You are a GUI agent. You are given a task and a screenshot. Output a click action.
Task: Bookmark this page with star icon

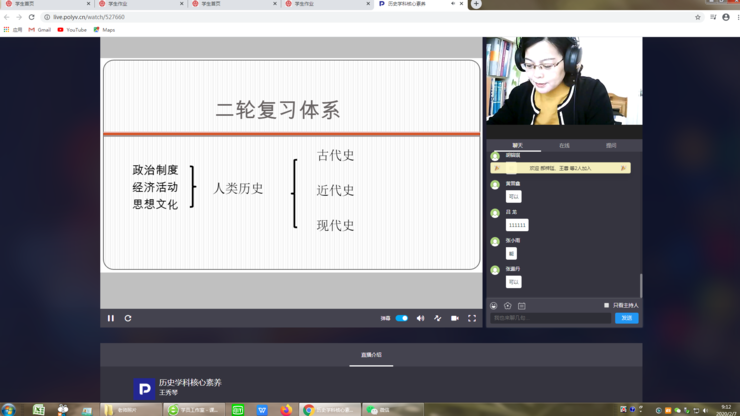(698, 17)
